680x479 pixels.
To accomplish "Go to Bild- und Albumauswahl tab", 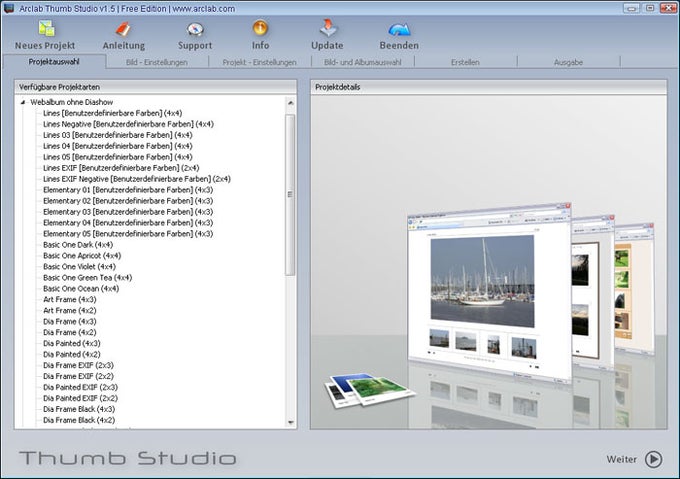I will point(363,62).
